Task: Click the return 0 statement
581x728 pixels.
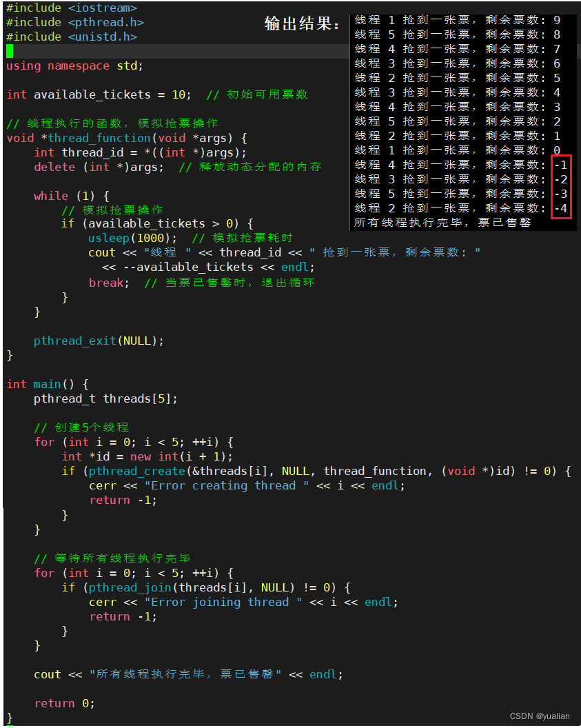Action: tap(64, 703)
